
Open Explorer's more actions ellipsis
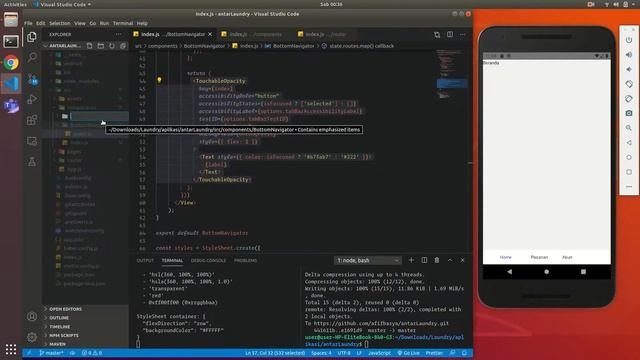coord(118,34)
